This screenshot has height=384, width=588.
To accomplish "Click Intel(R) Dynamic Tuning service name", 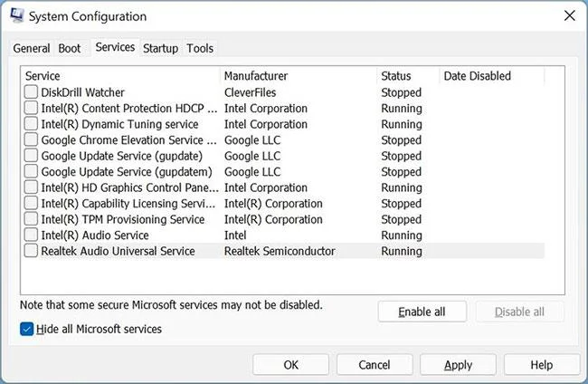I will pos(119,124).
